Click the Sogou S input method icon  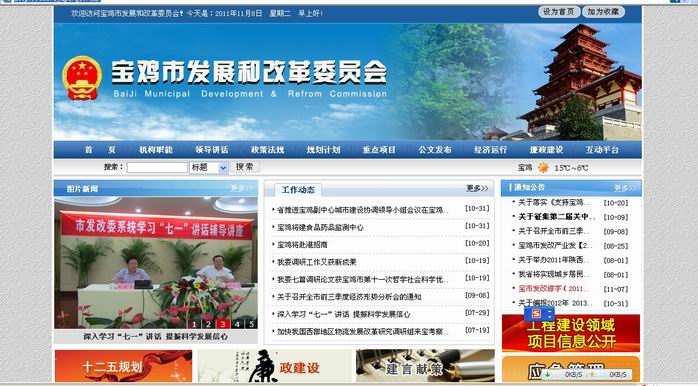tap(536, 314)
